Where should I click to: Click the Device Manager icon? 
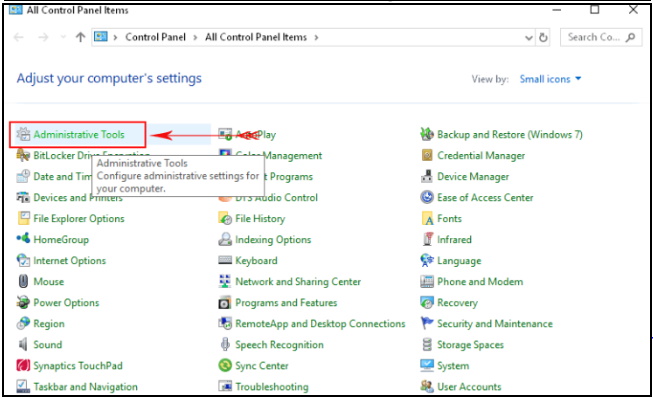[427, 176]
